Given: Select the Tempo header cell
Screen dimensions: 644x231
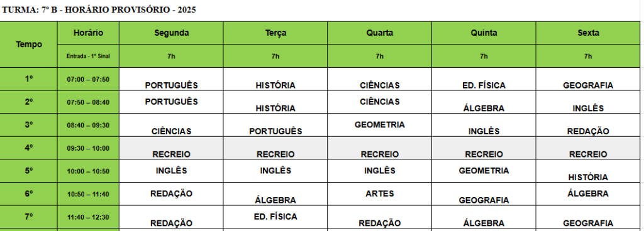Looking at the screenshot, I should [x=29, y=45].
